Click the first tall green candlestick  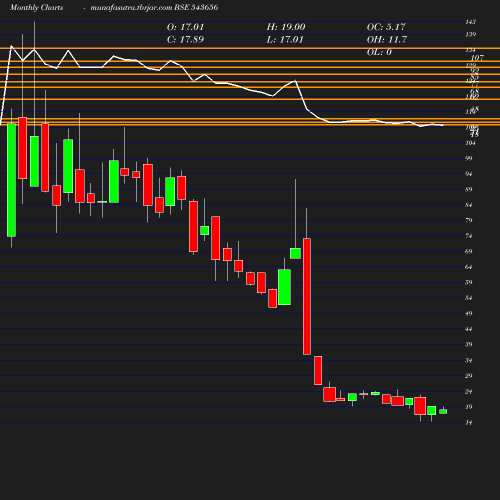11,180
